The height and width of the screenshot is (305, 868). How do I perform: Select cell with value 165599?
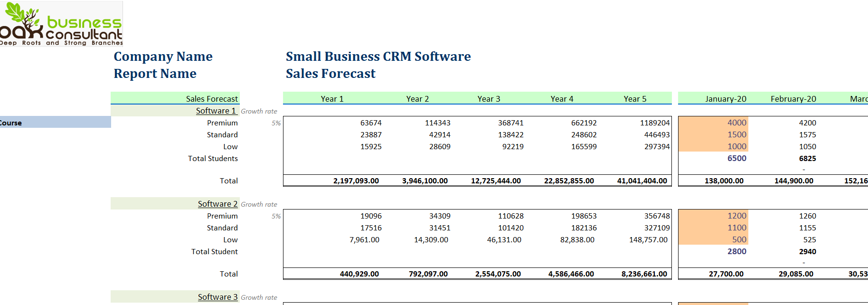584,146
